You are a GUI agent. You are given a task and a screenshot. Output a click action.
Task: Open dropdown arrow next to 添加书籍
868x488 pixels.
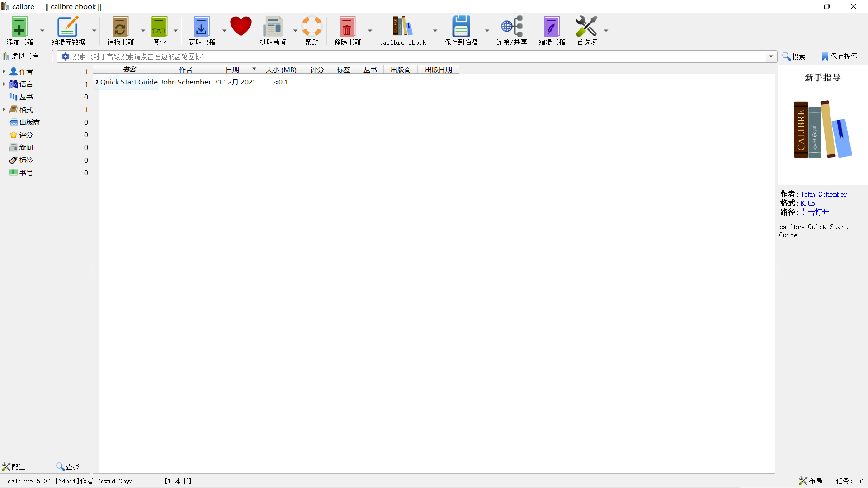[42, 31]
